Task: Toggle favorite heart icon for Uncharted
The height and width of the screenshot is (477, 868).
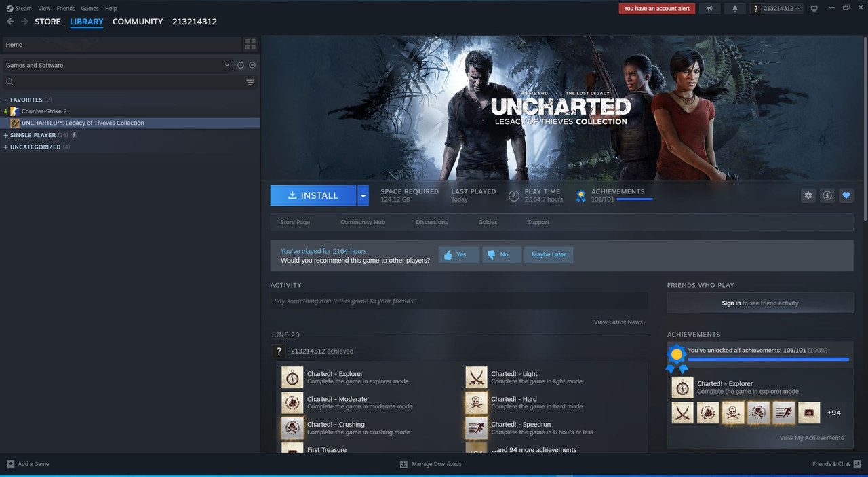Action: point(846,195)
